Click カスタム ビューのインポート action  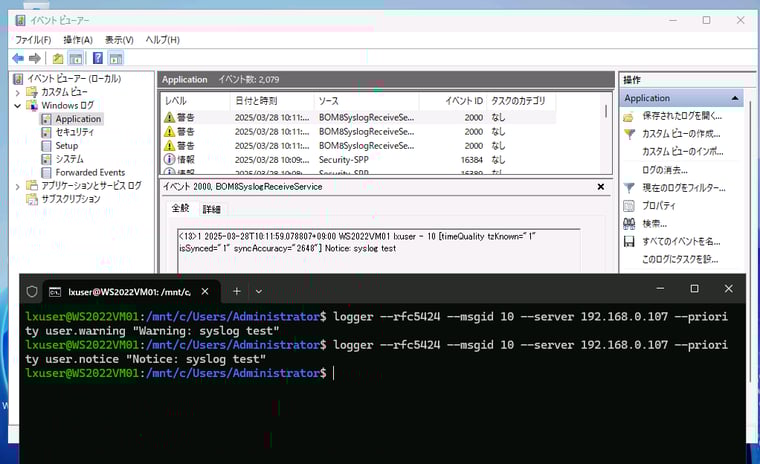pyautogui.click(x=682, y=152)
